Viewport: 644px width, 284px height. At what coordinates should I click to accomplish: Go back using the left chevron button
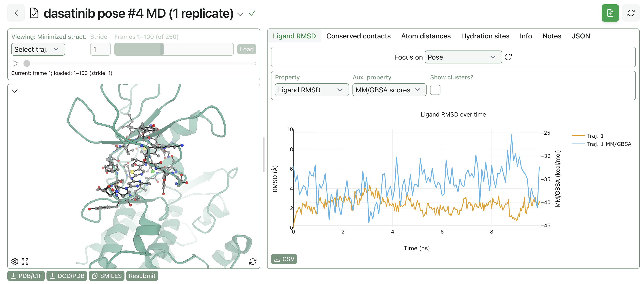click(16, 13)
